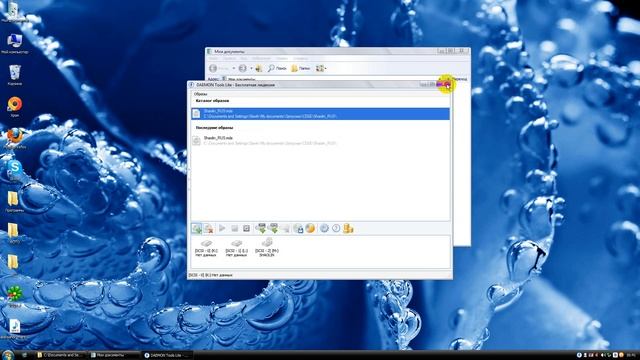640x360 pixels.
Task: Click the Up folder icon in Мои документы
Action: pos(259,69)
